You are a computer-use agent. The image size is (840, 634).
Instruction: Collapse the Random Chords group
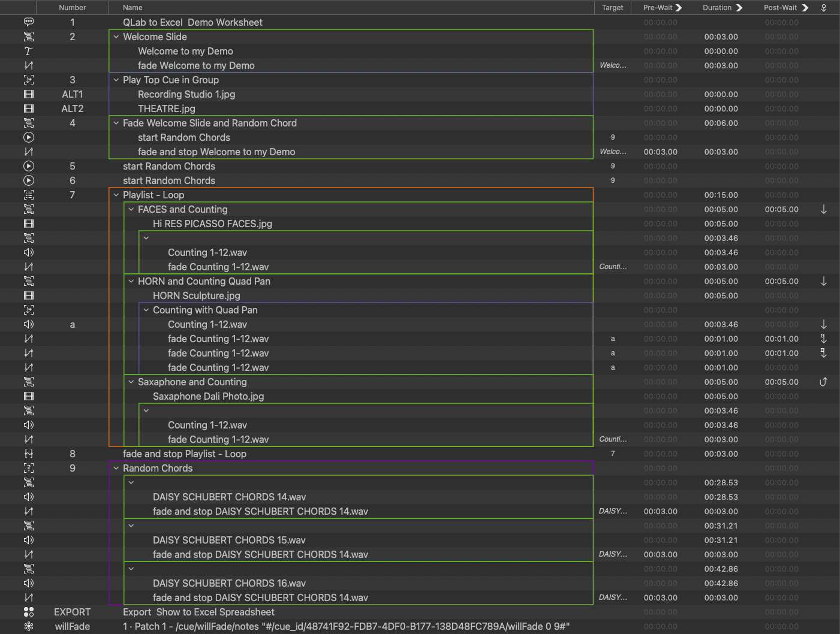click(116, 468)
